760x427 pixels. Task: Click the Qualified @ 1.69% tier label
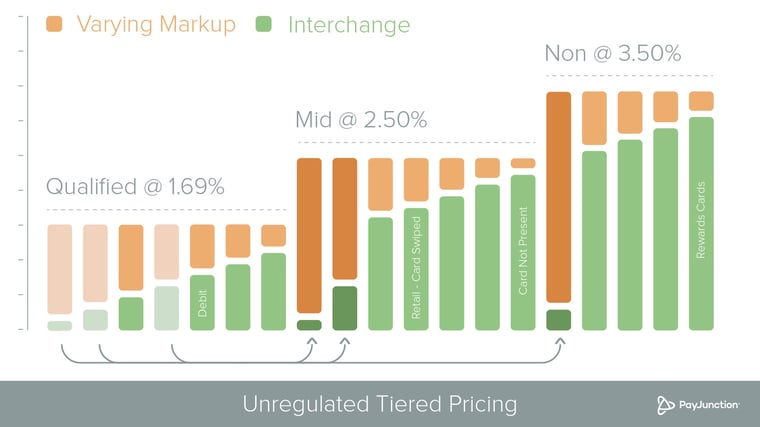coord(135,187)
